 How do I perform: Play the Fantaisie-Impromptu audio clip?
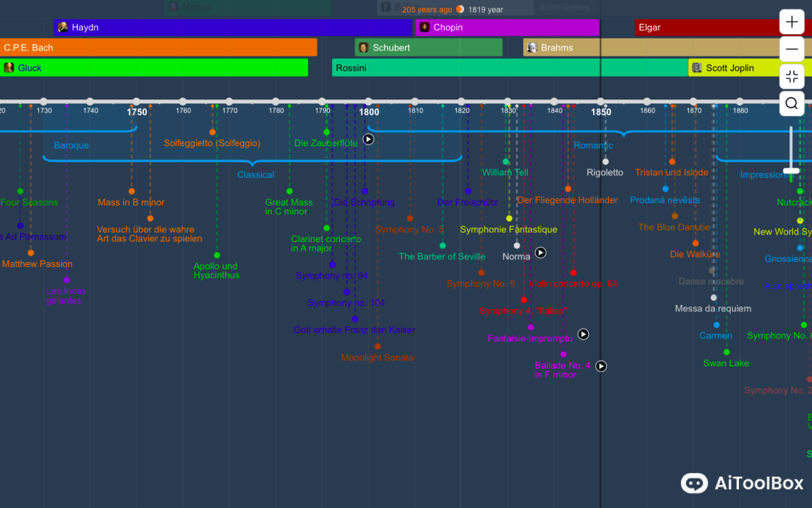click(583, 334)
